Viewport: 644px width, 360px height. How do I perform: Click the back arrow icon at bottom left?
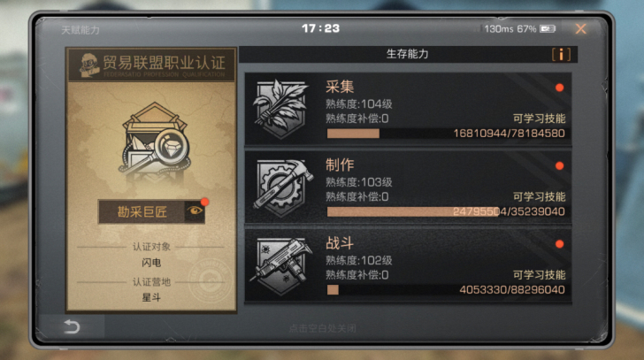point(72,326)
